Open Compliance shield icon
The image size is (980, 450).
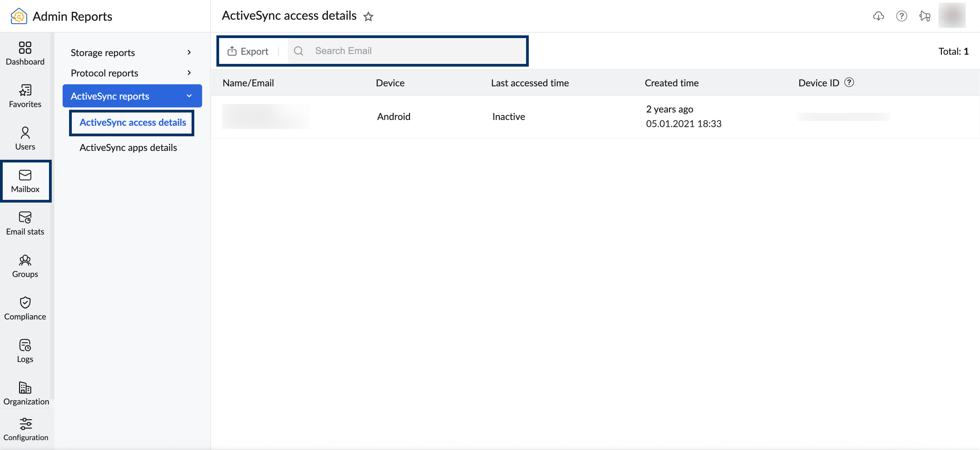pos(25,308)
